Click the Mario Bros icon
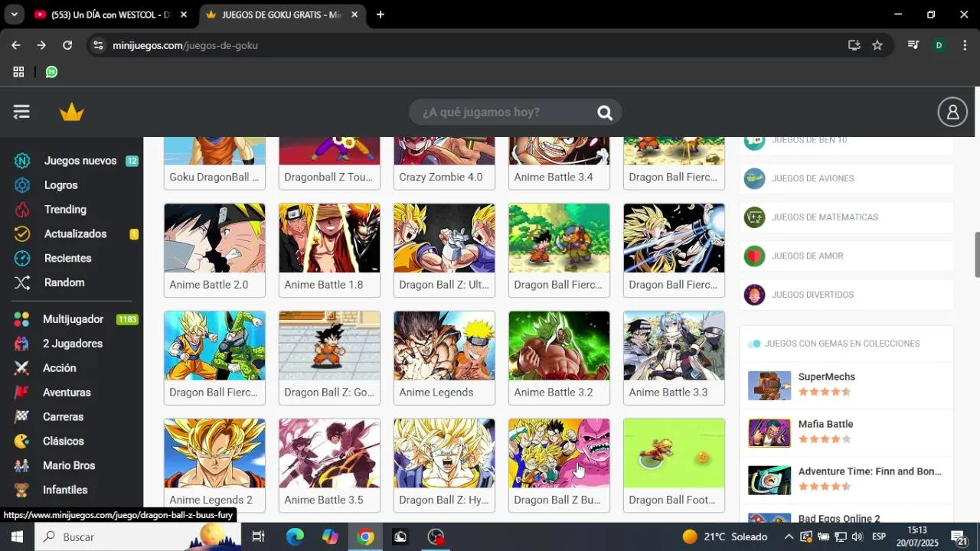Viewport: 980px width, 551px height. click(x=21, y=466)
